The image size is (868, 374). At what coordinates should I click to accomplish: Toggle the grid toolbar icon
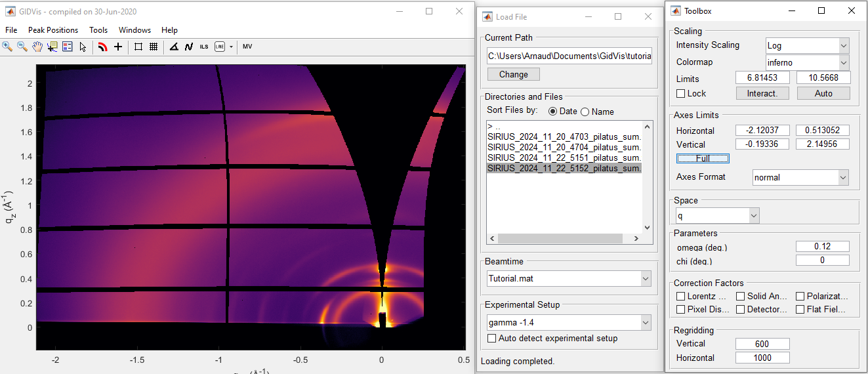coord(153,47)
